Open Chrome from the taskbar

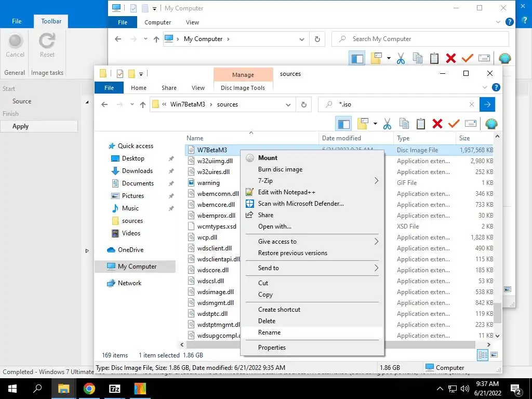pos(89,389)
